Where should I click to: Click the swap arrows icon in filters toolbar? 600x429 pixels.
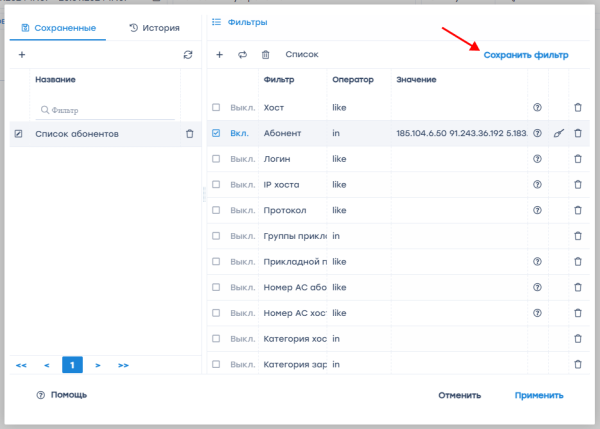click(x=242, y=55)
